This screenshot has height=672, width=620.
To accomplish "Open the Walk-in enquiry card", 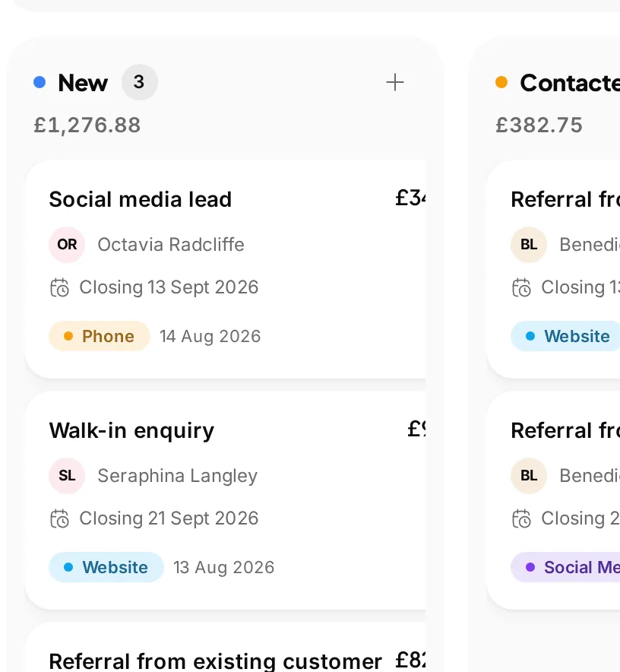I will 226,500.
